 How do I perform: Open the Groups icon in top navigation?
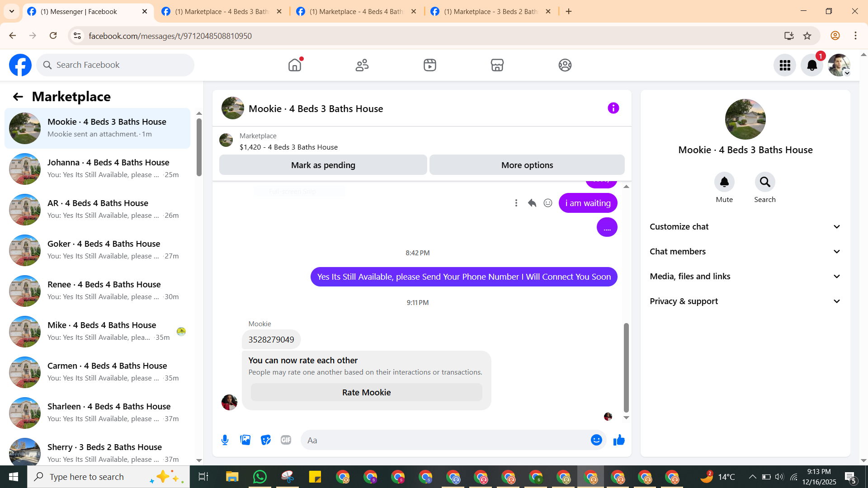[565, 65]
